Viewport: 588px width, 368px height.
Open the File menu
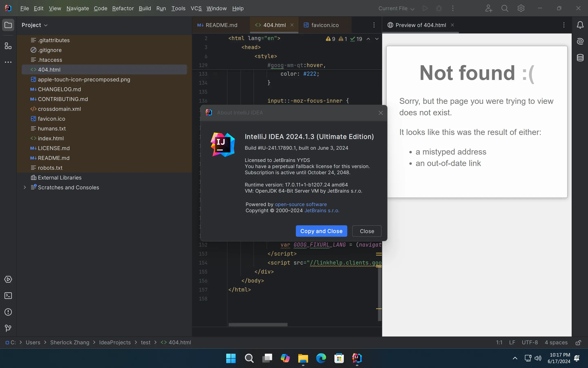(24, 8)
